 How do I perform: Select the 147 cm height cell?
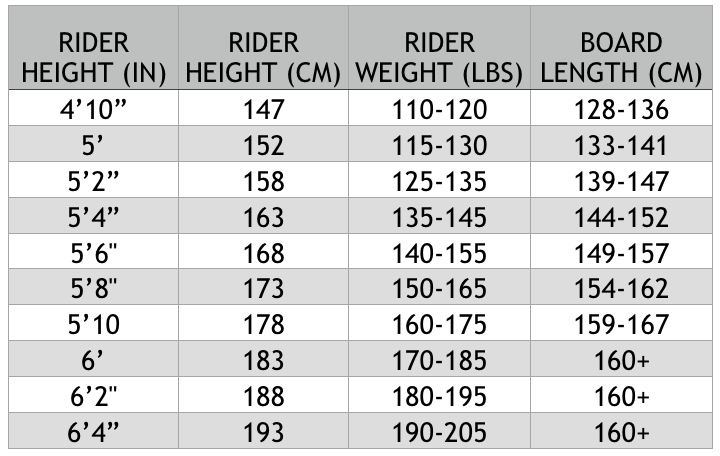(x=263, y=107)
